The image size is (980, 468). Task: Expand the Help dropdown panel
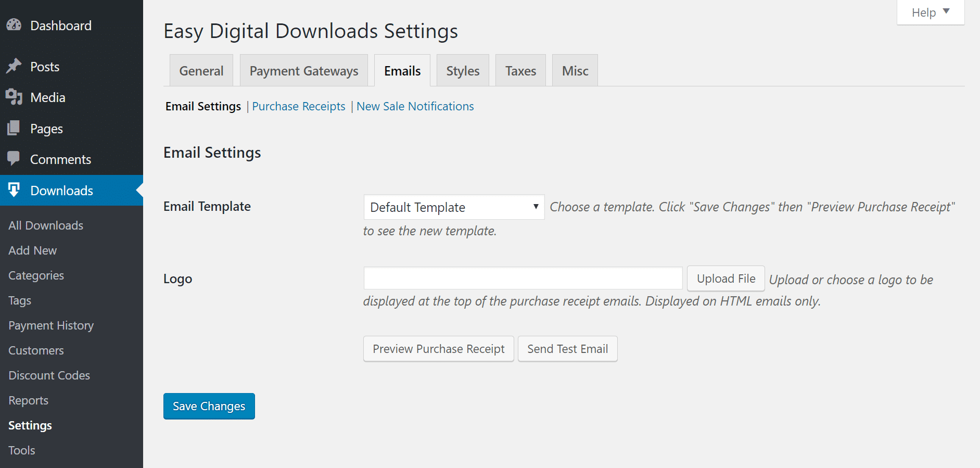[930, 12]
